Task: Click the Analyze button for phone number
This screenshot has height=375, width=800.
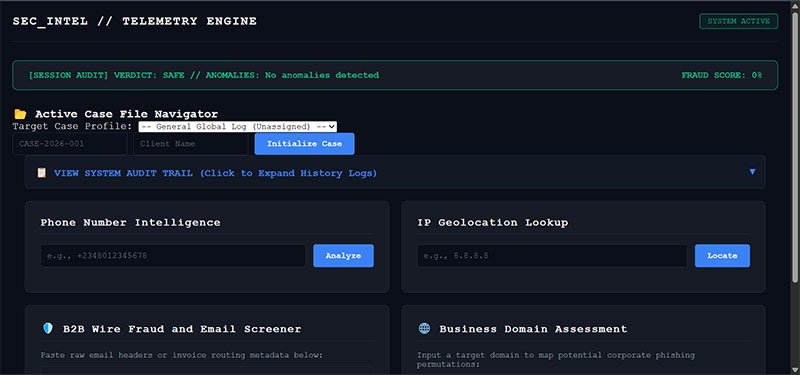Action: point(343,256)
